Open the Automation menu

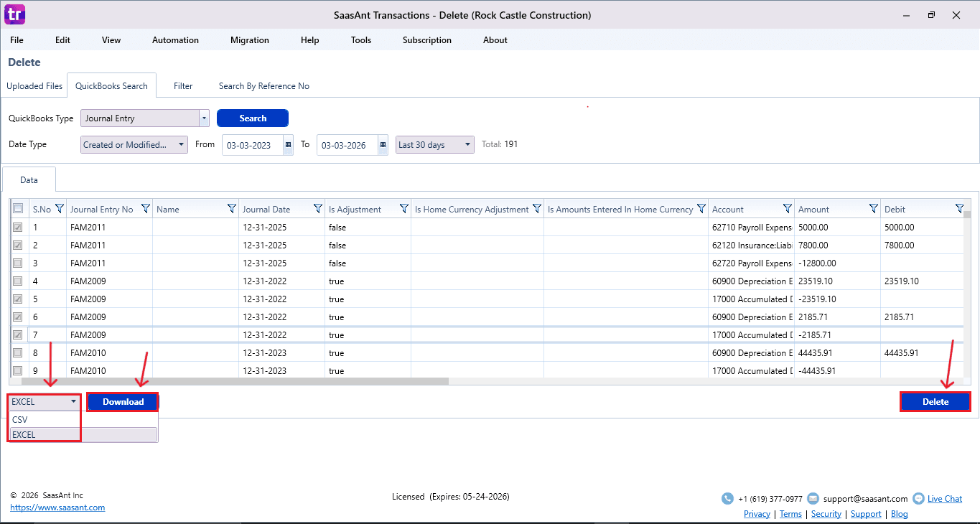(175, 40)
